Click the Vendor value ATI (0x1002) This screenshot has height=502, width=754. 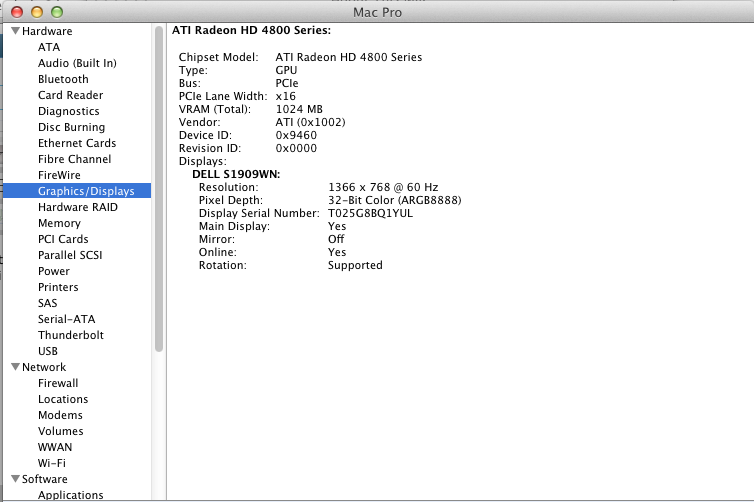[x=311, y=122]
